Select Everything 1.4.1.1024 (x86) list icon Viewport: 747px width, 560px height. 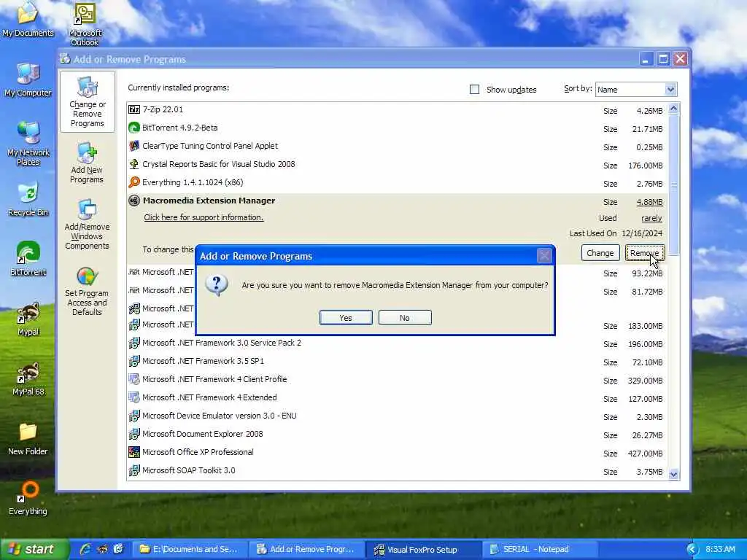coord(134,182)
